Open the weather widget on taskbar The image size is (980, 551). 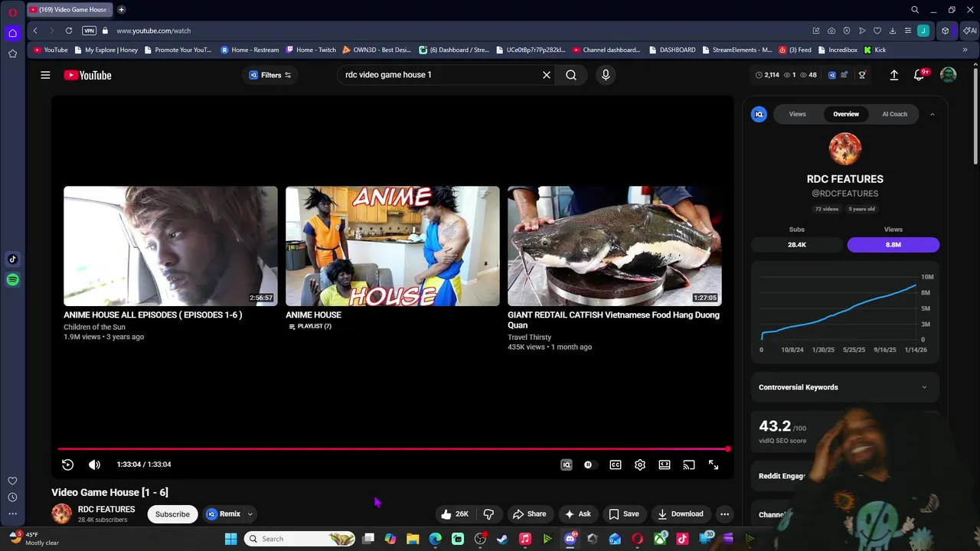click(x=34, y=539)
